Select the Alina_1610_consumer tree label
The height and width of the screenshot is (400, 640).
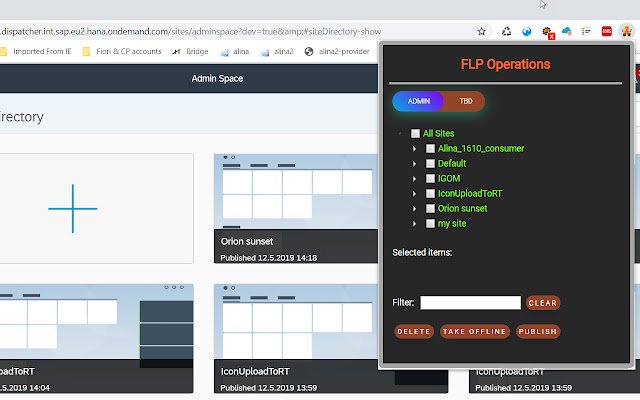tap(481, 149)
